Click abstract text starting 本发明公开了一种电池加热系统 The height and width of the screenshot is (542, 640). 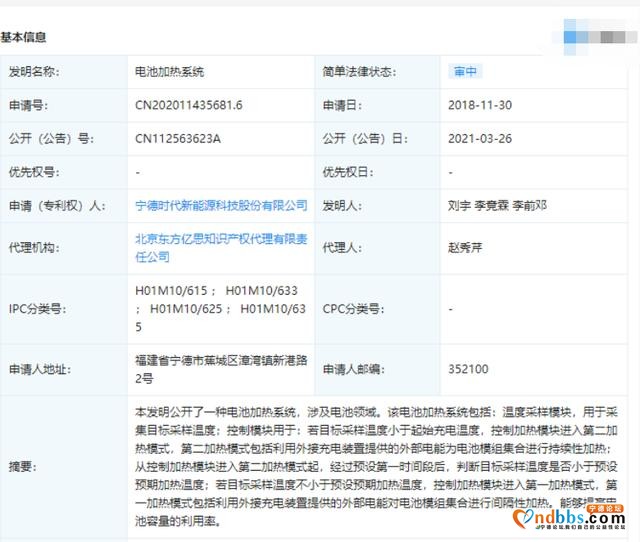[376, 466]
